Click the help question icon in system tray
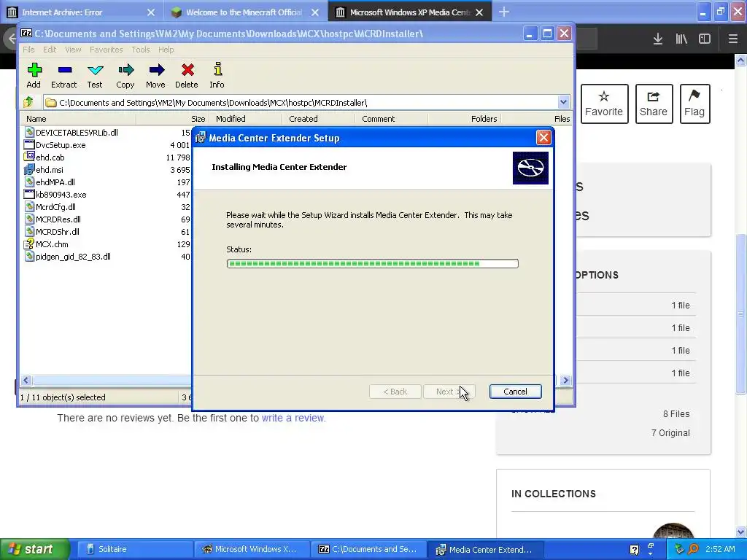Image resolution: width=747 pixels, height=560 pixels. point(634,550)
